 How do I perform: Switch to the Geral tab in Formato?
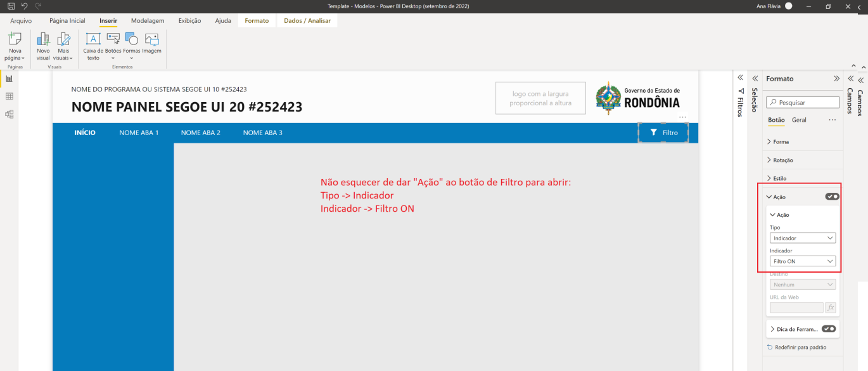pyautogui.click(x=799, y=120)
